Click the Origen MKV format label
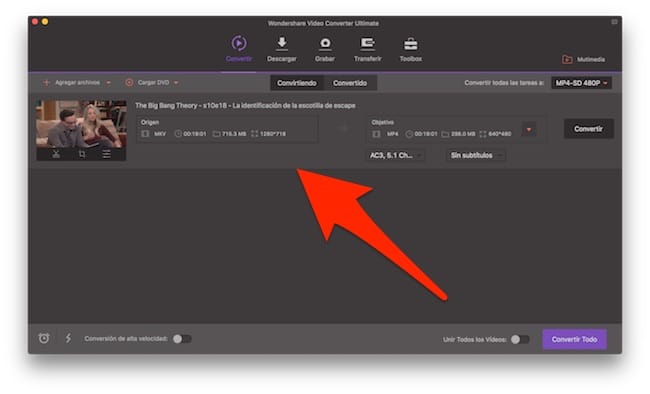 [160, 134]
